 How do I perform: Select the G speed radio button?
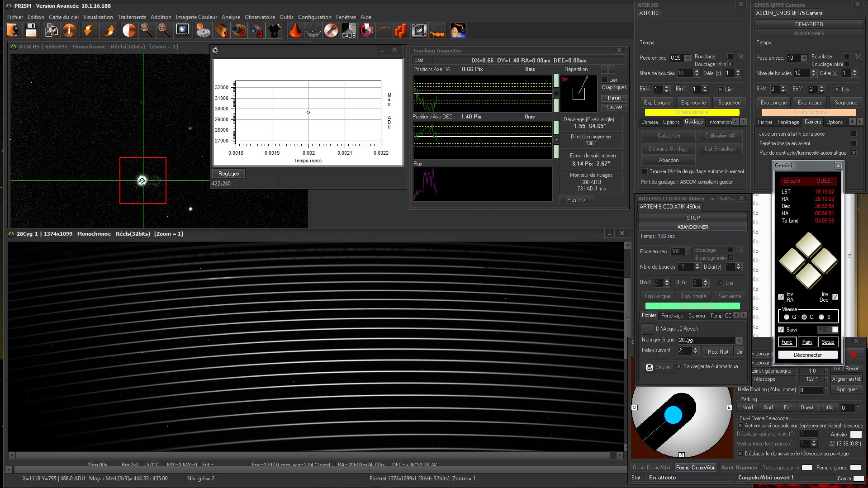point(787,317)
